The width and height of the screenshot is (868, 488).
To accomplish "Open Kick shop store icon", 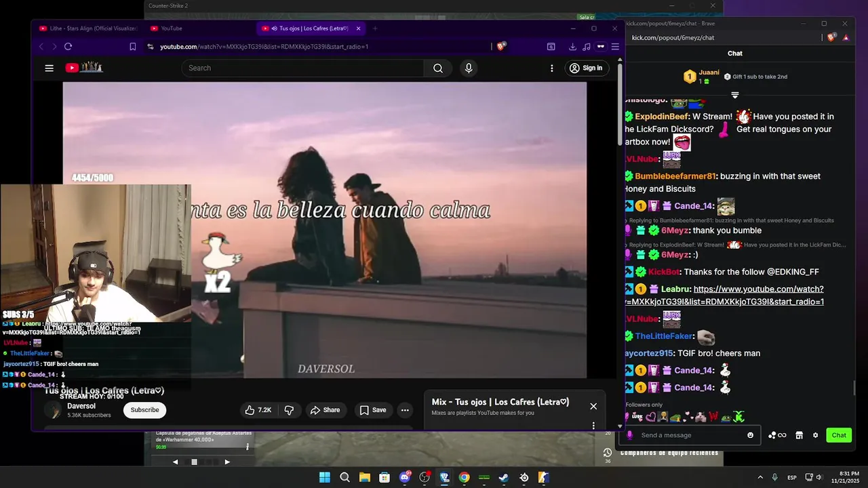I will (799, 435).
